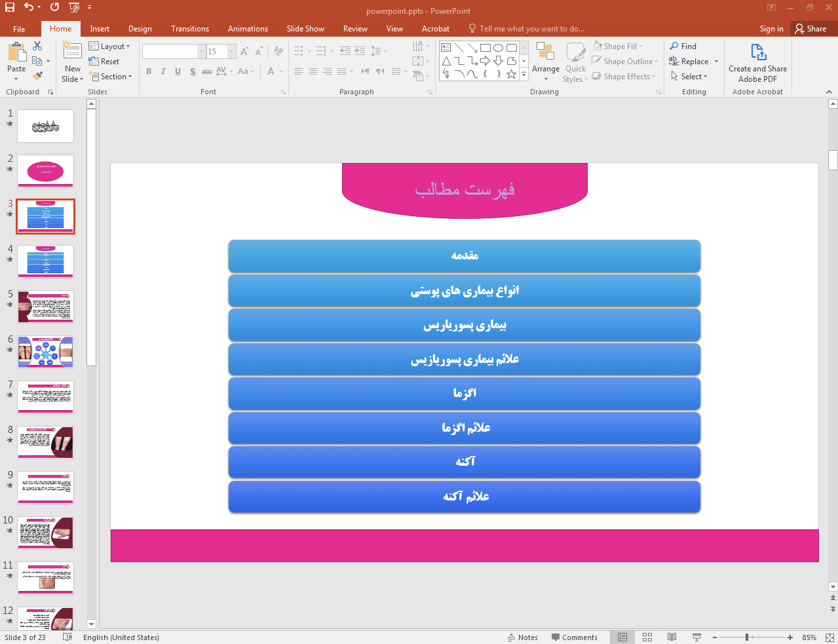Select the Format Painter brush
Viewport: 838px width, 644px height.
37,76
